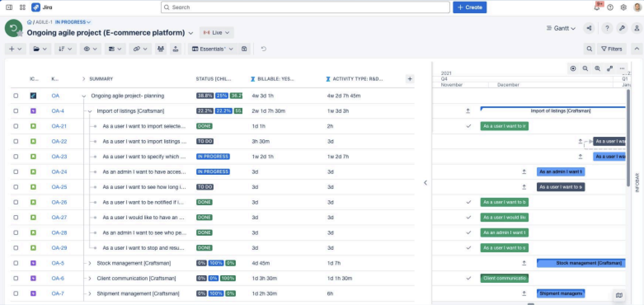
Task: Click the notifications bell icon
Action: [x=597, y=7]
